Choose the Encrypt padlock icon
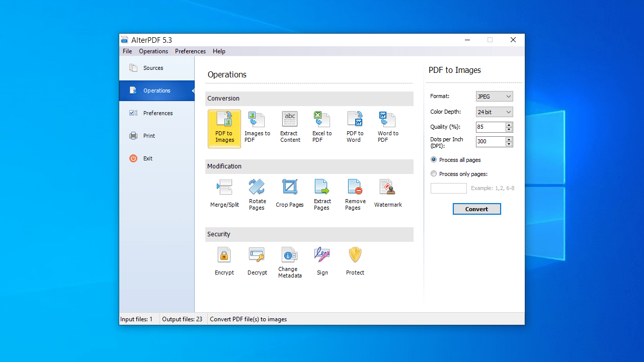Image resolution: width=644 pixels, height=362 pixels. click(x=224, y=261)
